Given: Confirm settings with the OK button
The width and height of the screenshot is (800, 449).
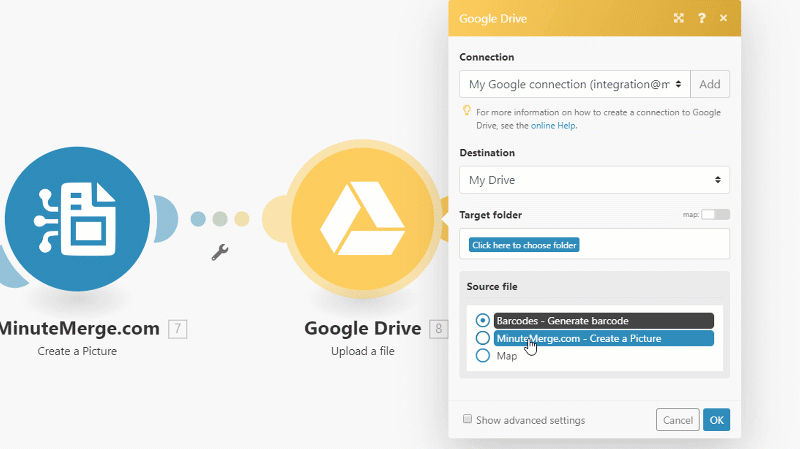Looking at the screenshot, I should point(716,420).
